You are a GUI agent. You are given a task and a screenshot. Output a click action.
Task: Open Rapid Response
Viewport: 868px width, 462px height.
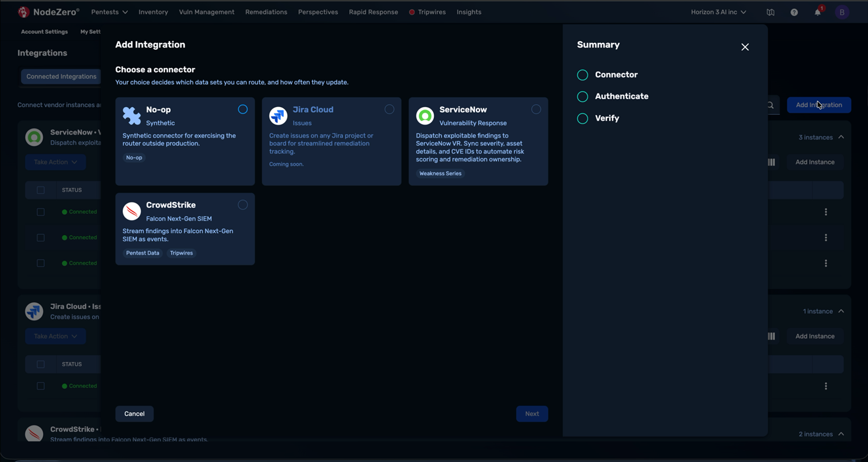tap(373, 12)
